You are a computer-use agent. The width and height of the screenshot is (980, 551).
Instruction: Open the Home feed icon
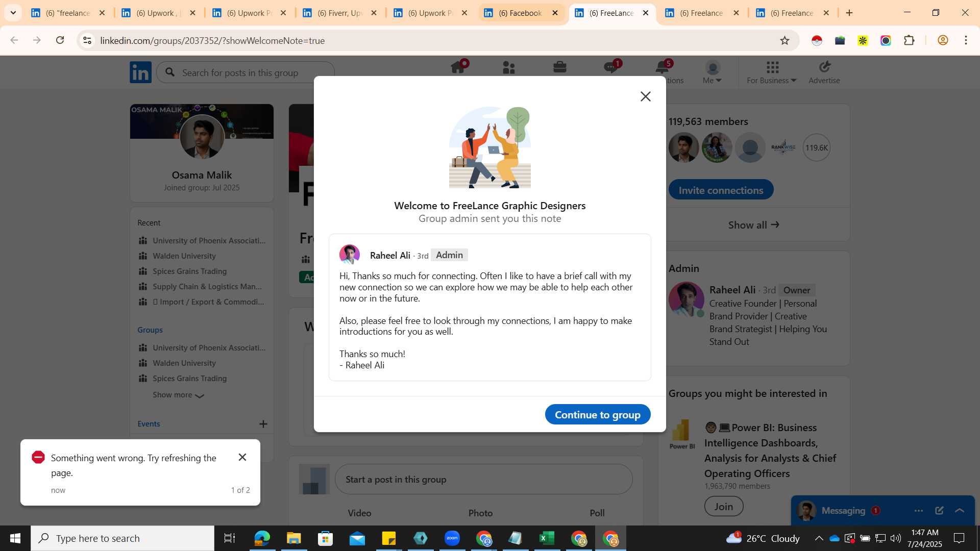458,67
